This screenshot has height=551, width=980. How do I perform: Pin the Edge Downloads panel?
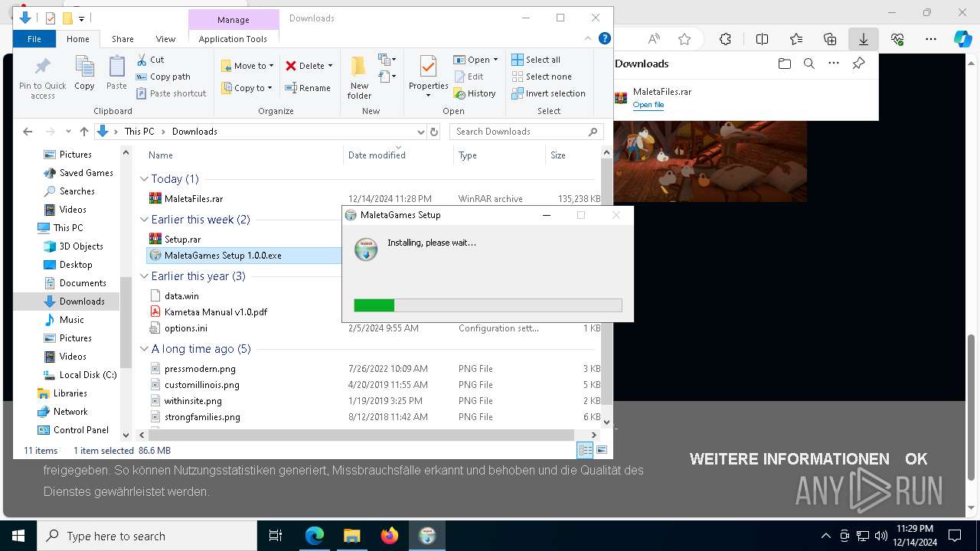pos(858,64)
